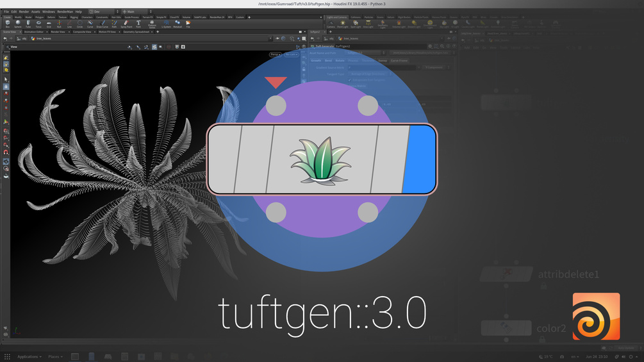Switch to the Characters shelf tab
Image resolution: width=644 pixels, height=362 pixels.
[x=87, y=17]
